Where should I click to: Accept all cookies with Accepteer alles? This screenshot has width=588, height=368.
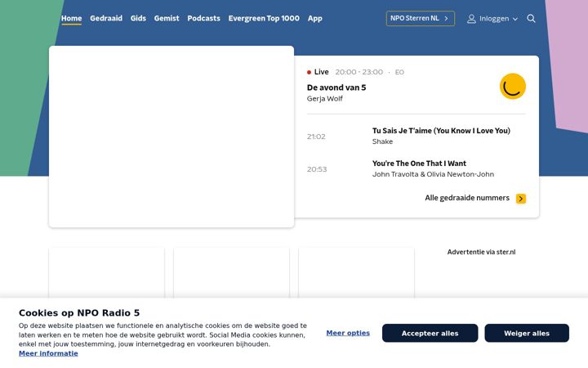430,333
